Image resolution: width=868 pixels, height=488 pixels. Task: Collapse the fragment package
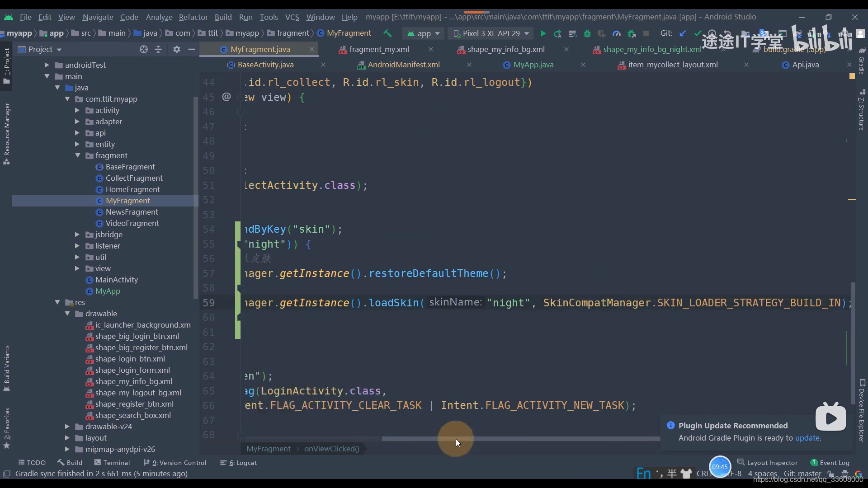click(x=77, y=155)
